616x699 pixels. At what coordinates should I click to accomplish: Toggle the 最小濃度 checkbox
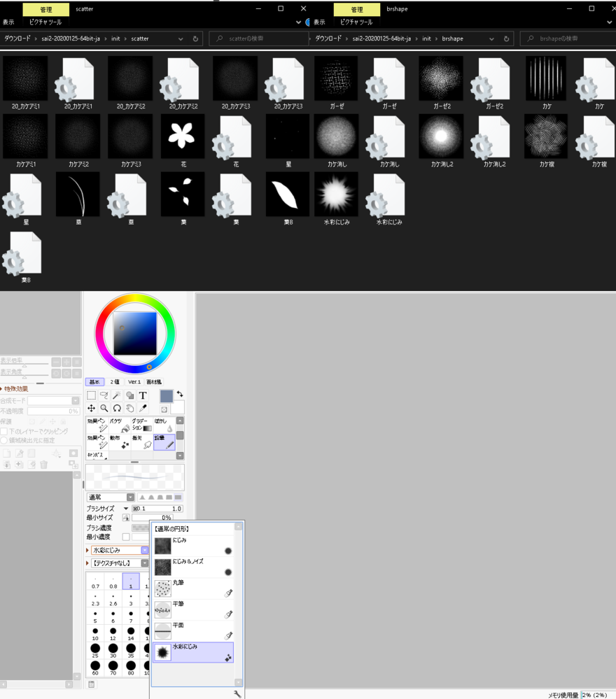(126, 537)
